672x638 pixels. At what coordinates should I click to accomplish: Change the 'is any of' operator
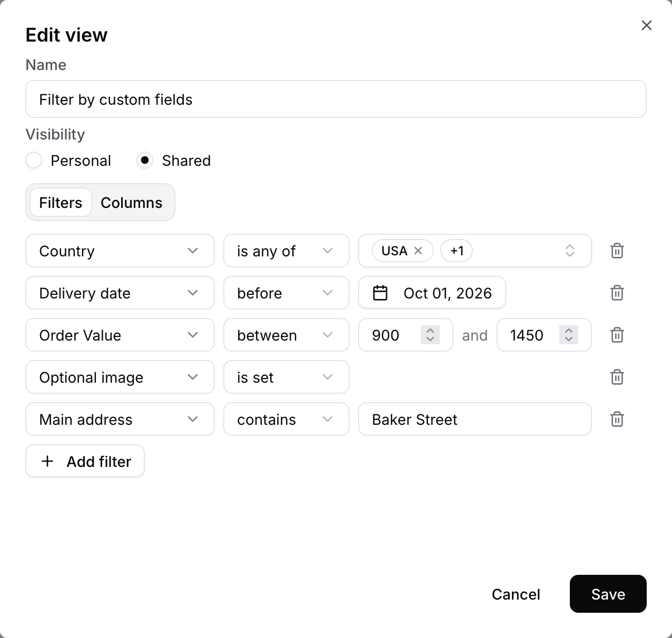[286, 251]
